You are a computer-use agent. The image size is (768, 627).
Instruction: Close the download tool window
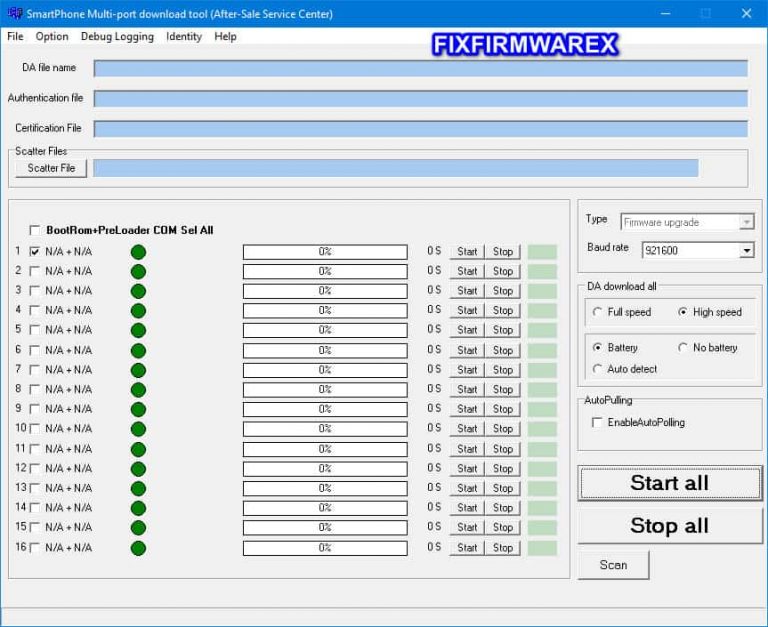click(746, 13)
